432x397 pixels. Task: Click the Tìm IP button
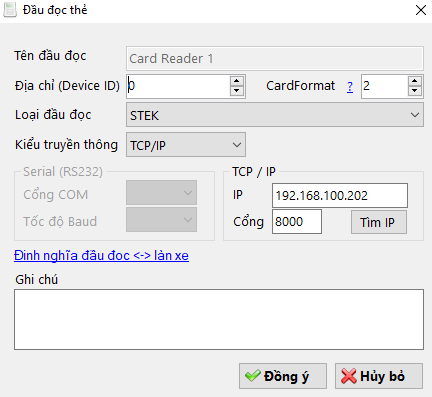point(379,222)
